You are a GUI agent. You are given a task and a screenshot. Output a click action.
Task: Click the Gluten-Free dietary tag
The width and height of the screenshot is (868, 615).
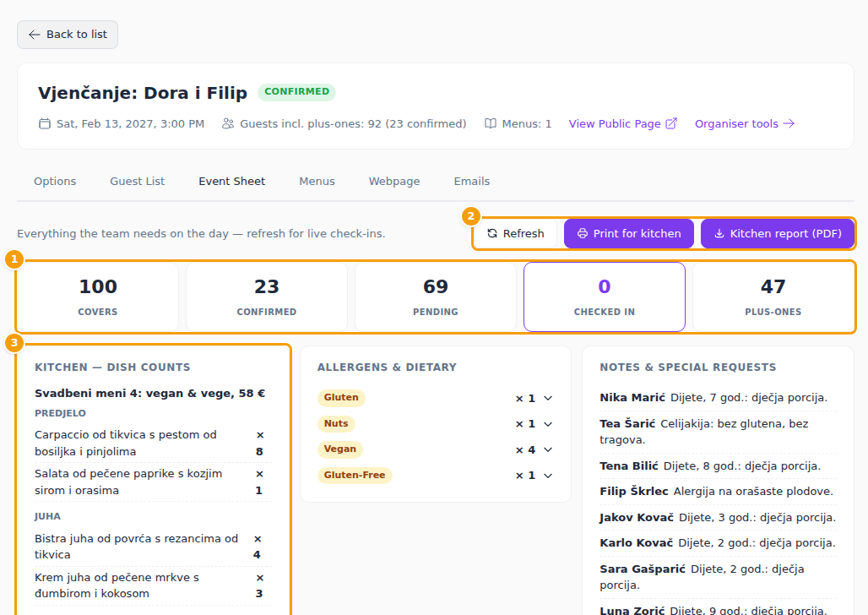coord(355,476)
